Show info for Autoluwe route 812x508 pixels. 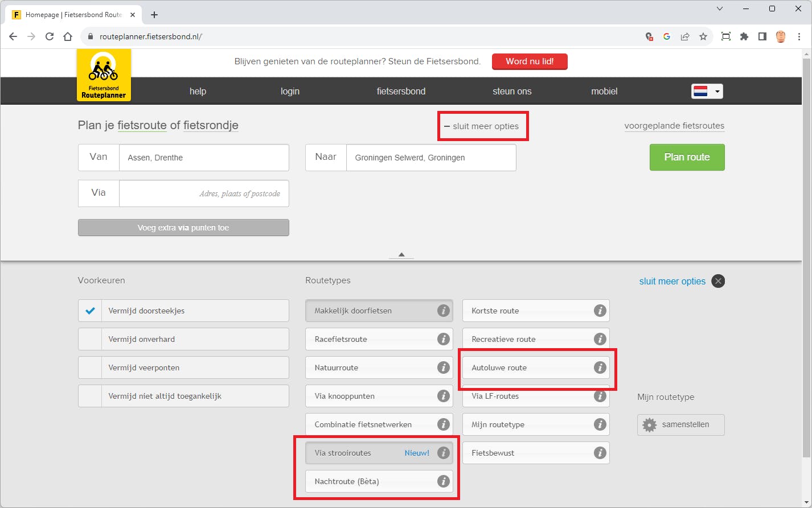pos(600,367)
